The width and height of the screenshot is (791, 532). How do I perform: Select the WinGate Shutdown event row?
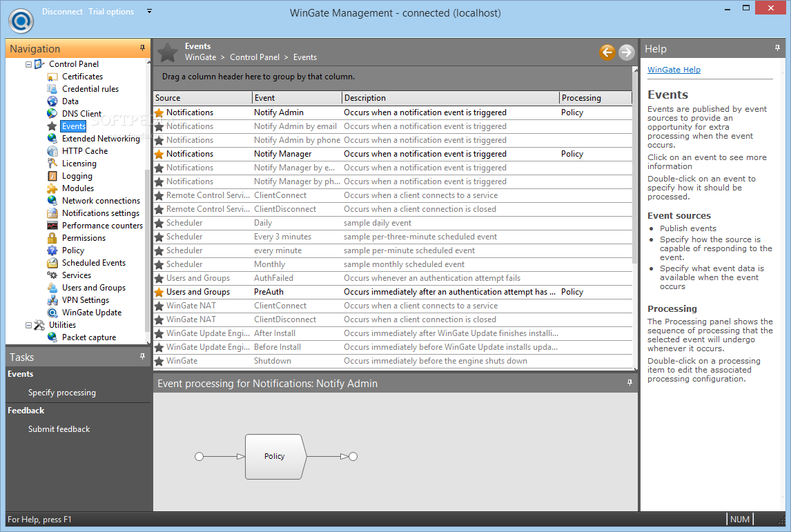click(x=393, y=361)
